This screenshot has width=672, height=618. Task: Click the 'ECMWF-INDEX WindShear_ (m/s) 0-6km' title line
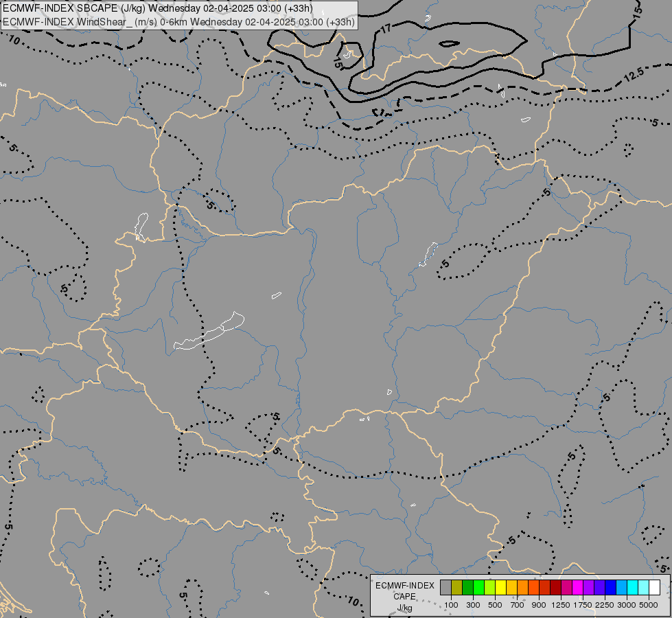click(x=178, y=22)
